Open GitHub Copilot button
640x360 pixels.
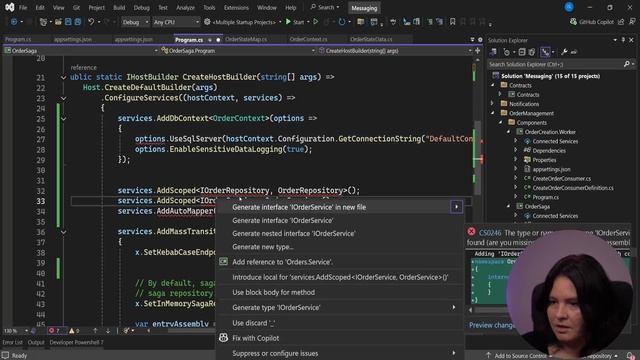coord(592,22)
